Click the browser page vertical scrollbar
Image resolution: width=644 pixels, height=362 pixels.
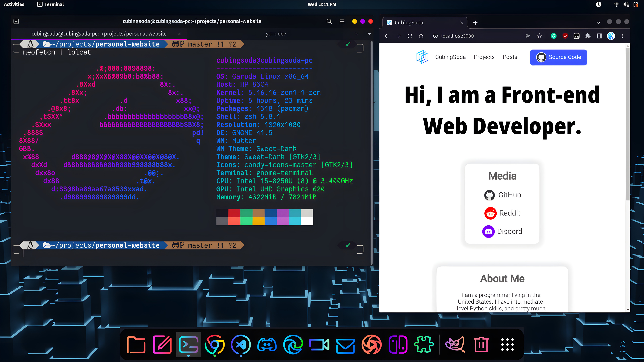pyautogui.click(x=628, y=124)
